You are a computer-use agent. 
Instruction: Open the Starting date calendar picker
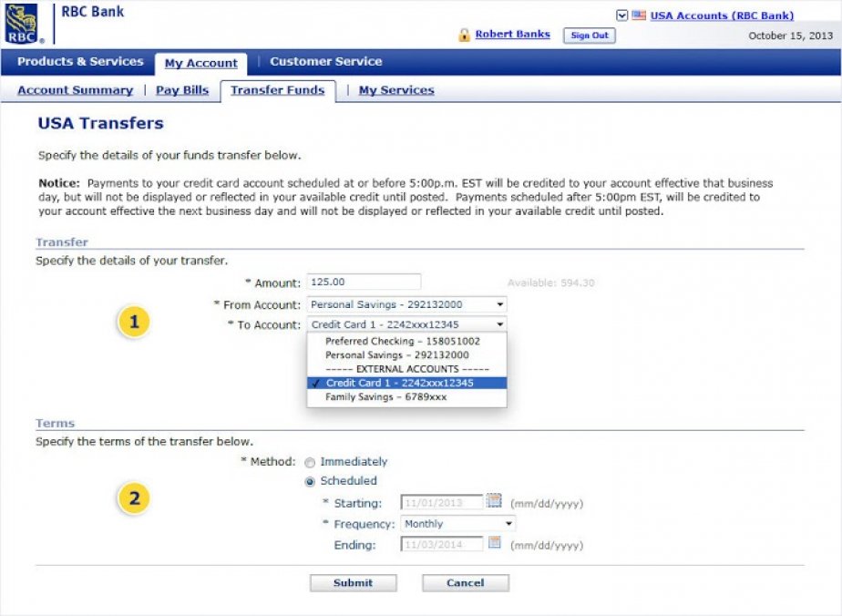coord(494,501)
